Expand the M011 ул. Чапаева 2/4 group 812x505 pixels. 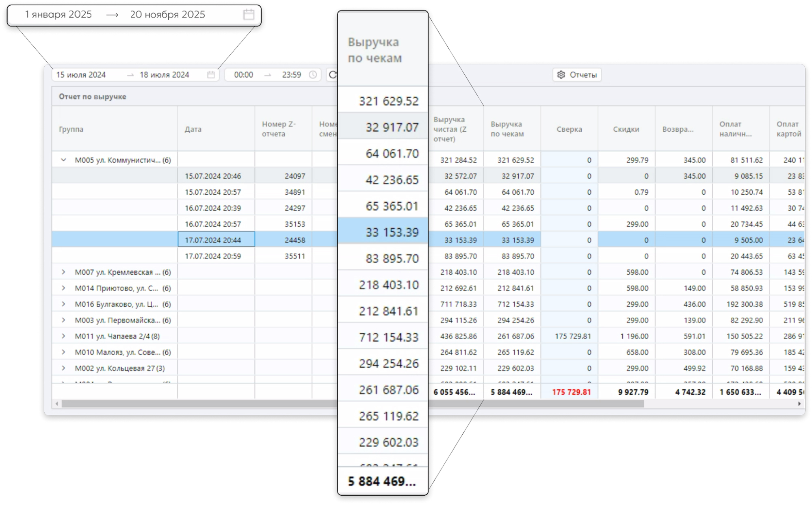point(63,336)
